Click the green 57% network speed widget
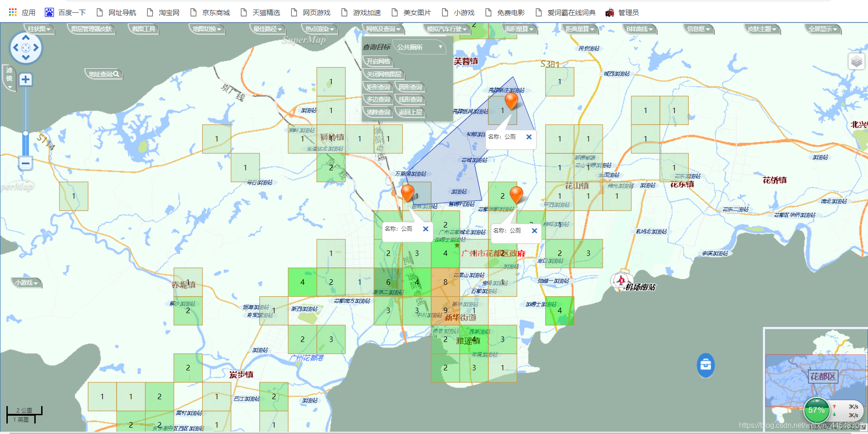This screenshot has height=434, width=868. tap(817, 410)
